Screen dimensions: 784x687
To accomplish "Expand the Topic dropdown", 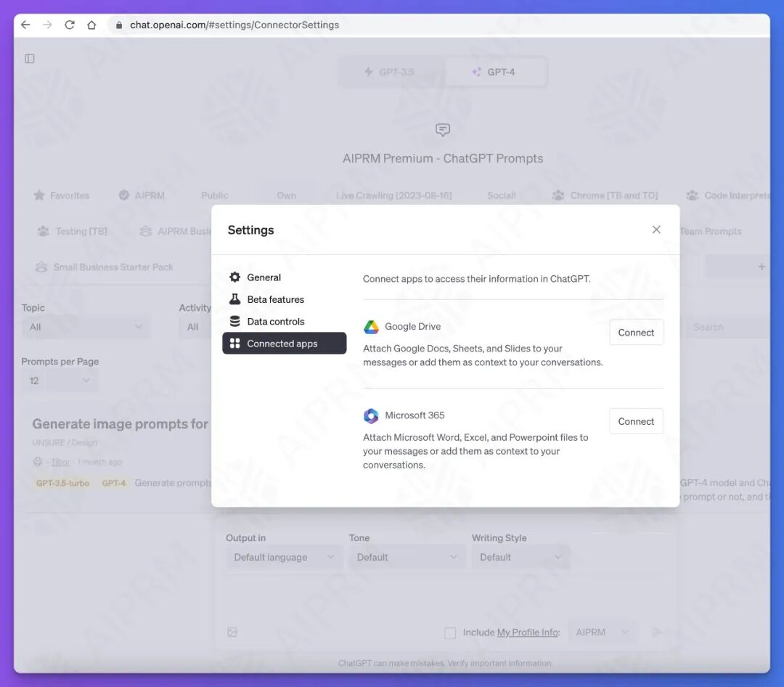I will 85,327.
